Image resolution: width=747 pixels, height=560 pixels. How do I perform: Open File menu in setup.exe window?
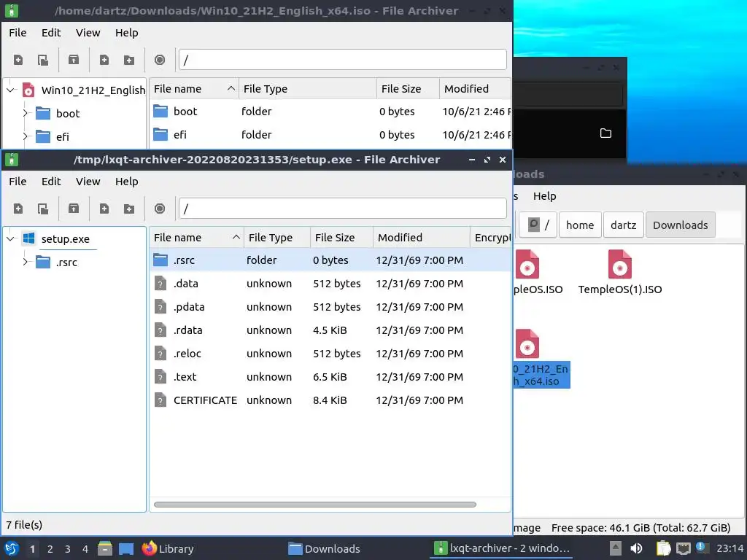click(18, 182)
